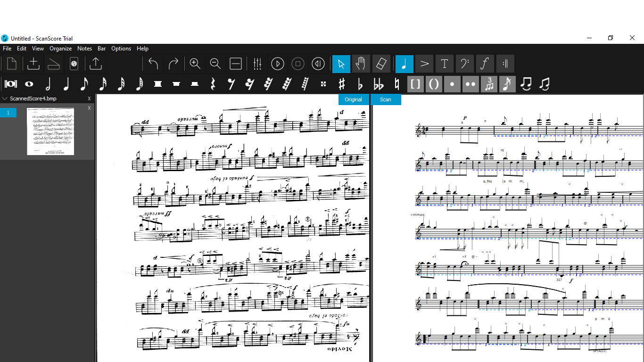
Task: Select the half rest
Action: tap(195, 84)
